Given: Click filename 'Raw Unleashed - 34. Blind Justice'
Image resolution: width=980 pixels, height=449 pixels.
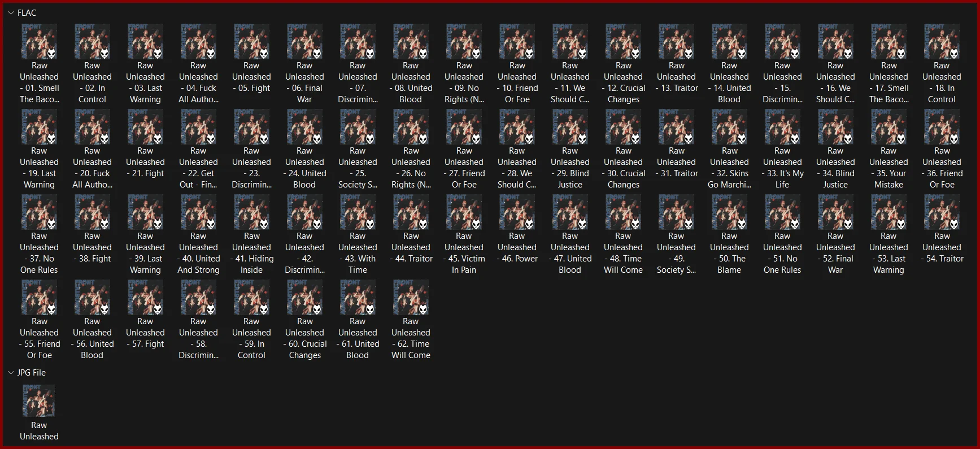Looking at the screenshot, I should tap(835, 168).
